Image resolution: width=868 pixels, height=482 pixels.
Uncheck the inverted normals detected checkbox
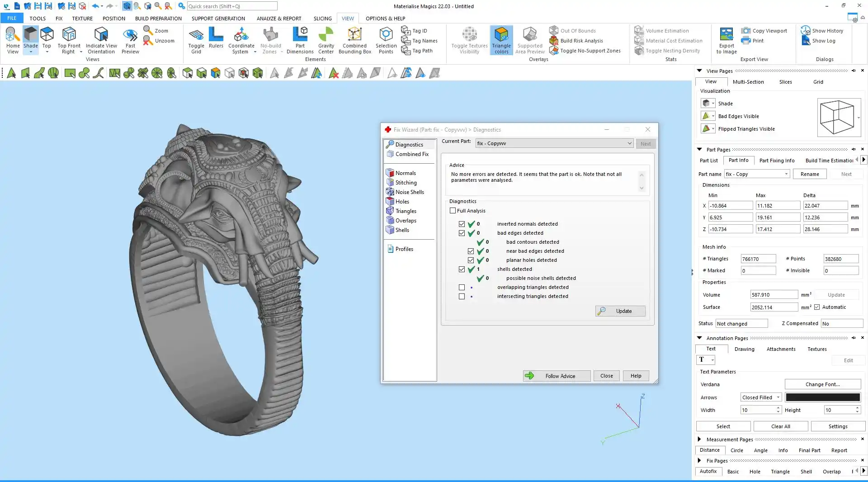point(462,224)
